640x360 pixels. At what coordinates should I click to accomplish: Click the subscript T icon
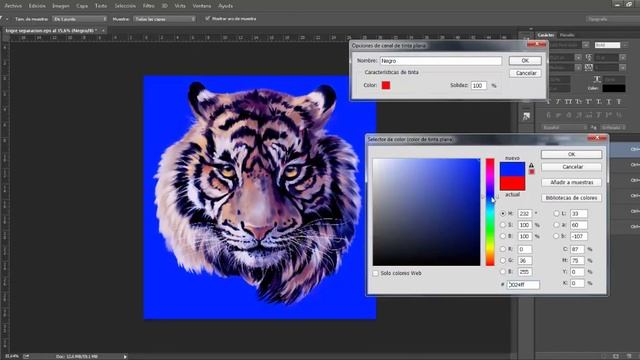(599, 102)
